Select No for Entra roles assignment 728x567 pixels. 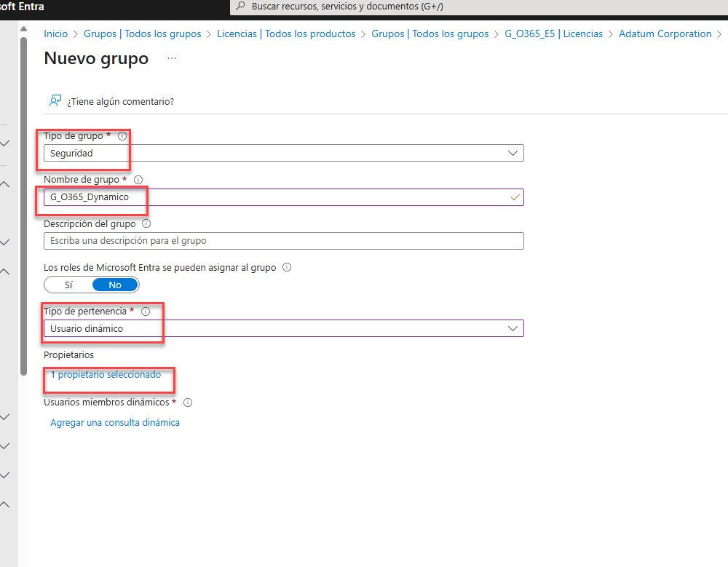(x=114, y=285)
